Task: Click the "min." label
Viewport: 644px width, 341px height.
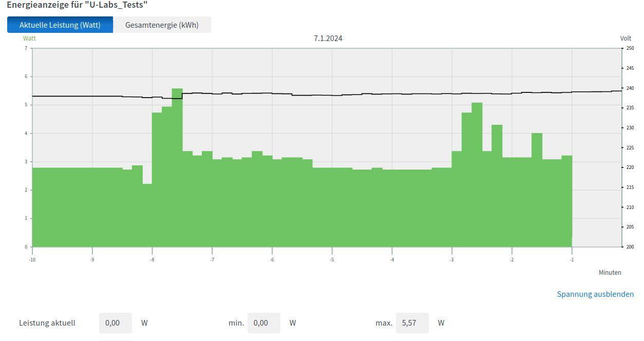Action: point(236,323)
